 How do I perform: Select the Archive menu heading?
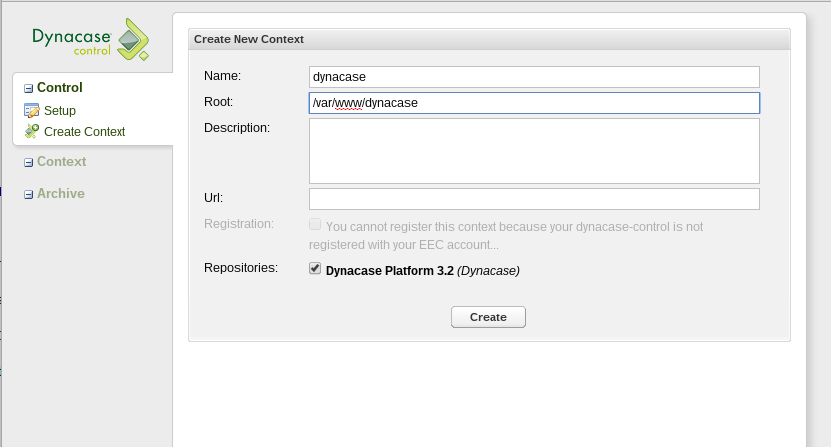coord(61,194)
